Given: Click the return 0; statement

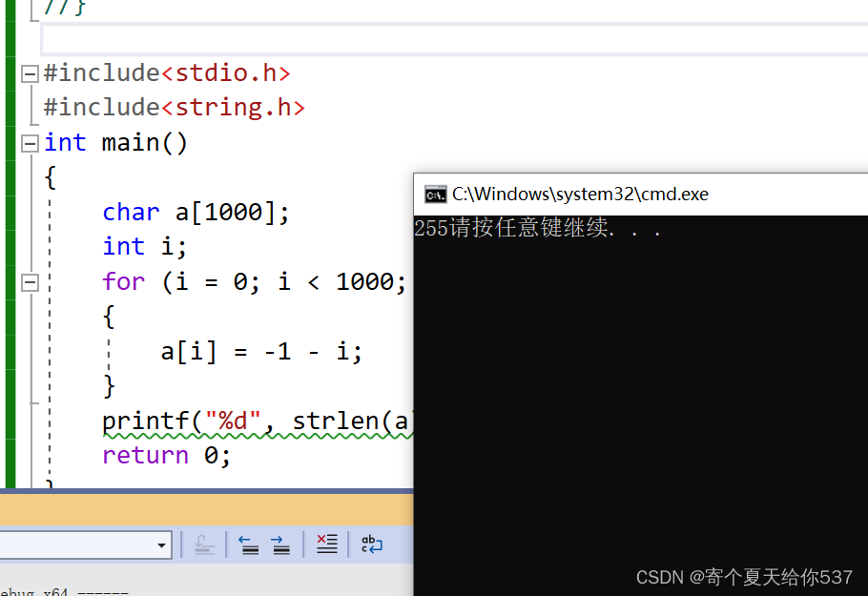Looking at the screenshot, I should pyautogui.click(x=167, y=456).
